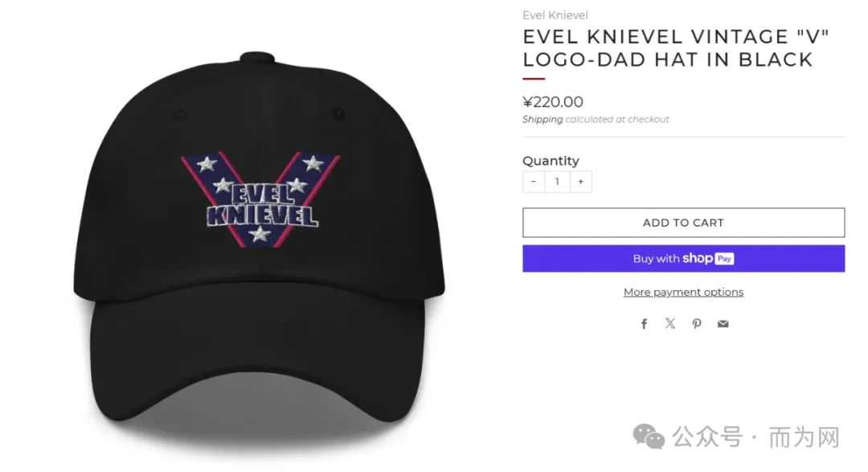This screenshot has width=868, height=472.
Task: Increase quantity with the plus button
Action: coord(581,182)
